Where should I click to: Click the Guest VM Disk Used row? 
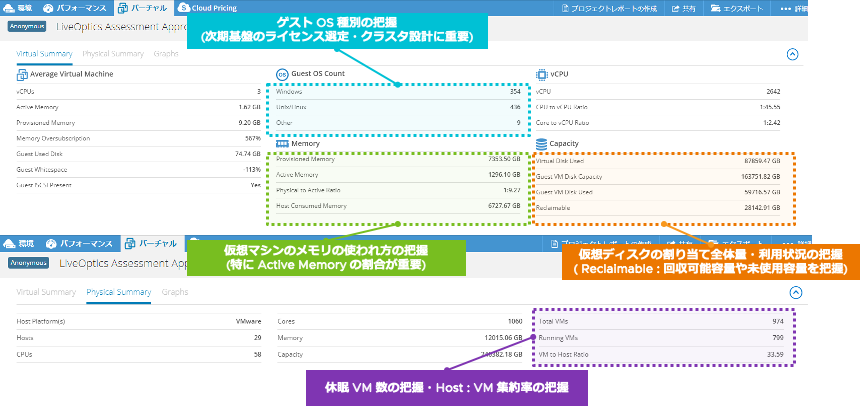pos(658,193)
